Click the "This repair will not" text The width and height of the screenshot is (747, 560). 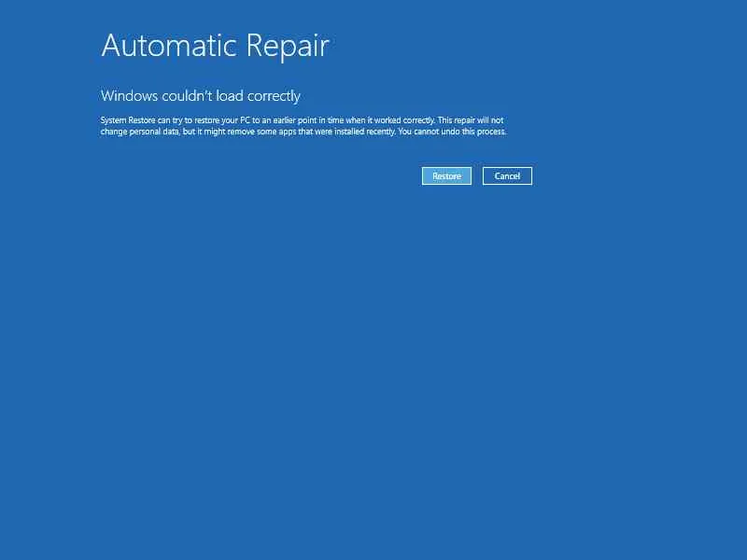click(x=471, y=120)
